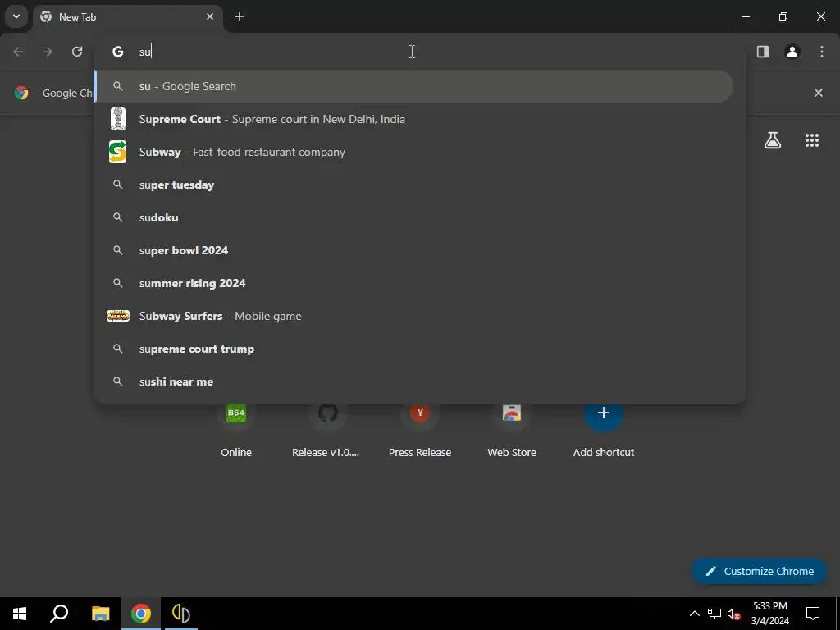
Task: Open the Web Store shortcut
Action: click(x=512, y=431)
